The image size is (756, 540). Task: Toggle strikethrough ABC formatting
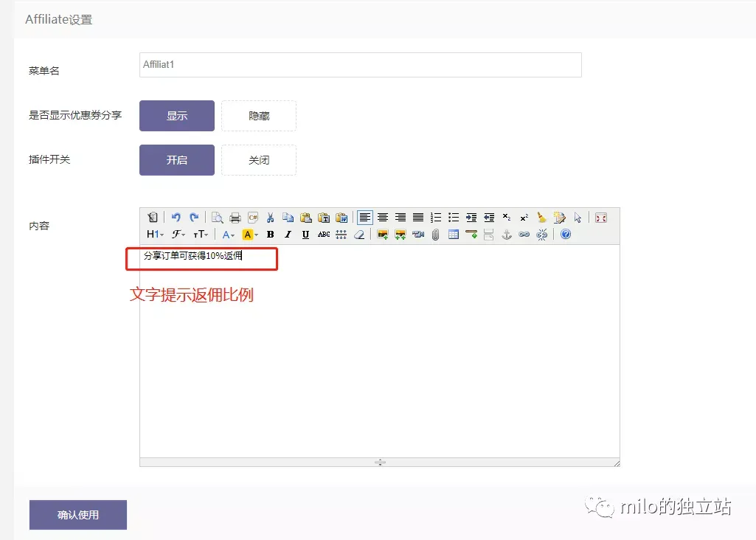324,235
